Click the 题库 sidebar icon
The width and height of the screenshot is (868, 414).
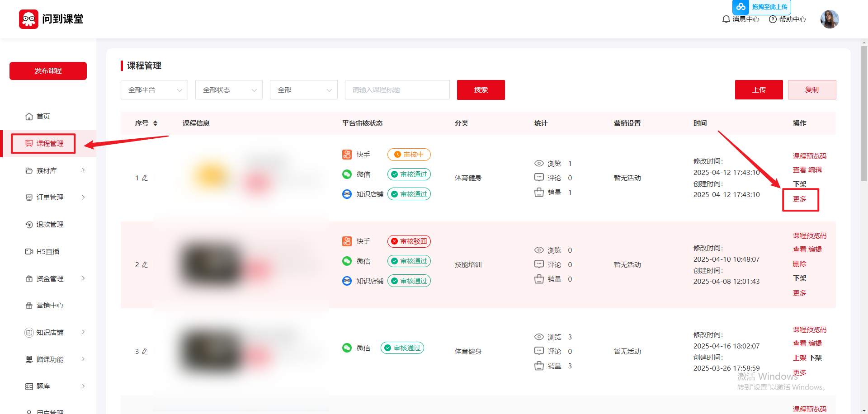click(29, 386)
